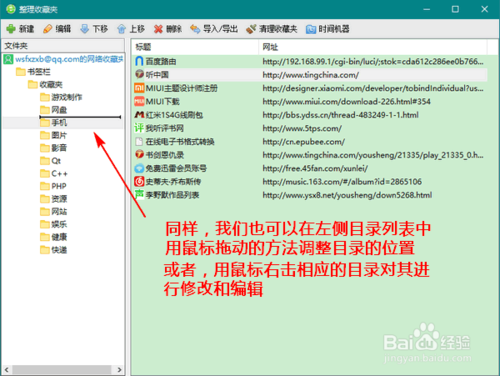Viewport: 500px width, 376px height.
Task: Open the Qt folder
Action: coord(51,161)
